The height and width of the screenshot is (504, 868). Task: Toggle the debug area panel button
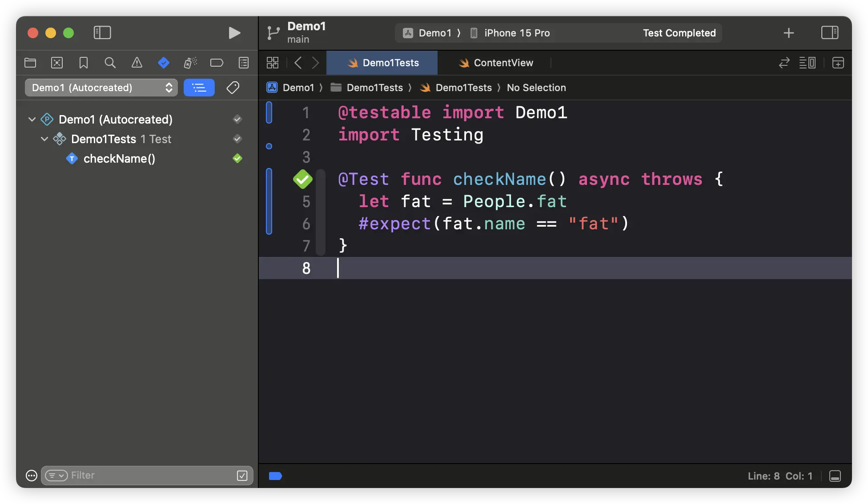click(835, 476)
